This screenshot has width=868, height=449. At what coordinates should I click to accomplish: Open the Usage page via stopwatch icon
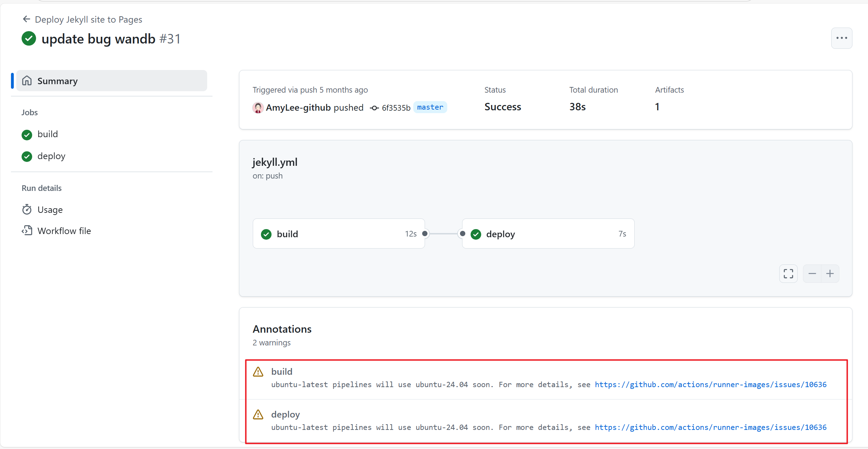click(x=27, y=209)
